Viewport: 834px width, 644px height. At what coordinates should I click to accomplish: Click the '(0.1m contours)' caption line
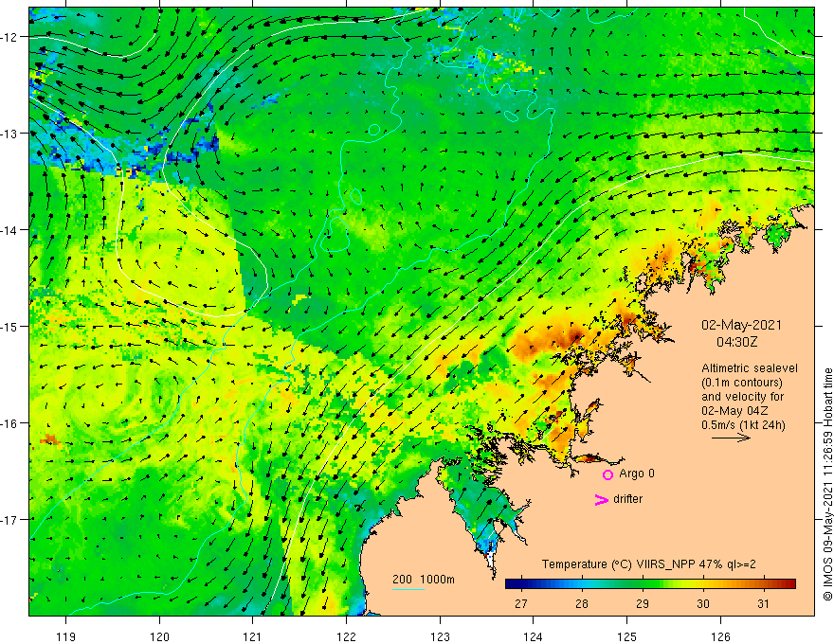pyautogui.click(x=742, y=383)
